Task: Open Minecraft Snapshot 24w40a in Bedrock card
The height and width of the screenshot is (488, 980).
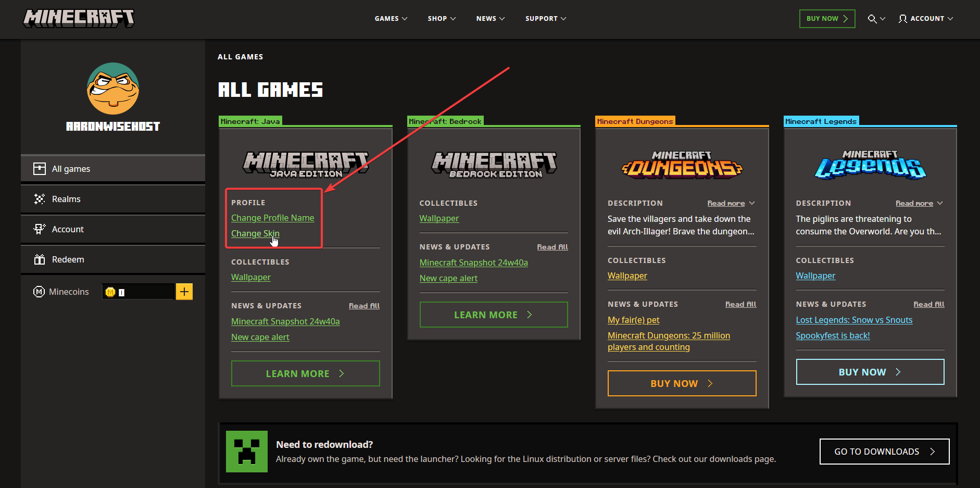Action: click(x=474, y=262)
